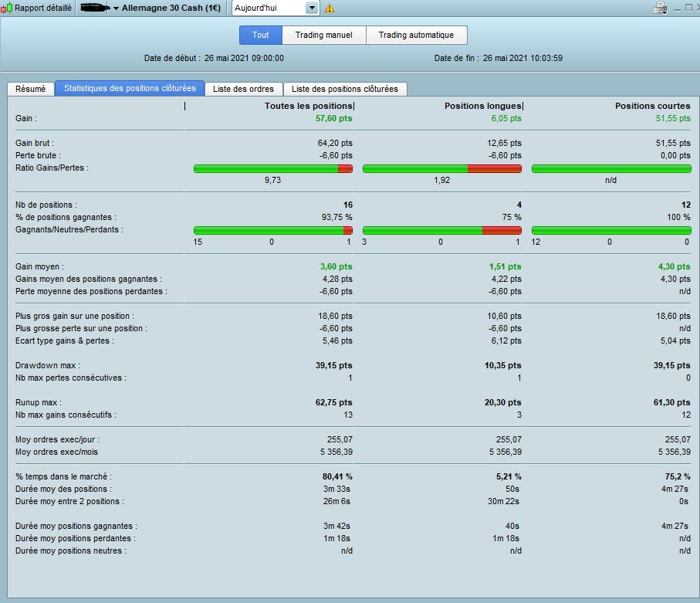Click the candlestick Rapport détaillé icon

[7, 8]
